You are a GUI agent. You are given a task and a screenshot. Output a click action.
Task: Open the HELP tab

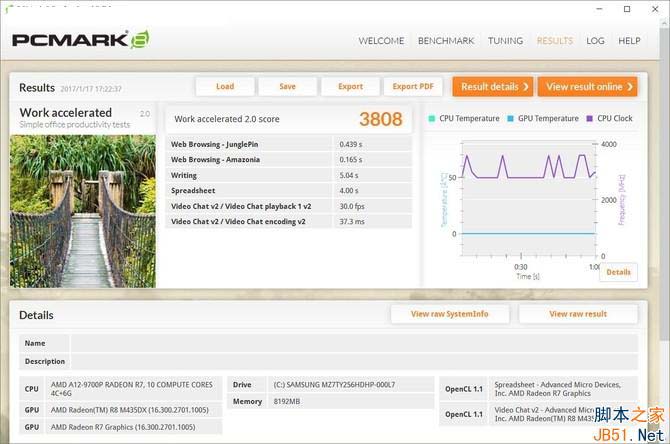[x=629, y=41]
